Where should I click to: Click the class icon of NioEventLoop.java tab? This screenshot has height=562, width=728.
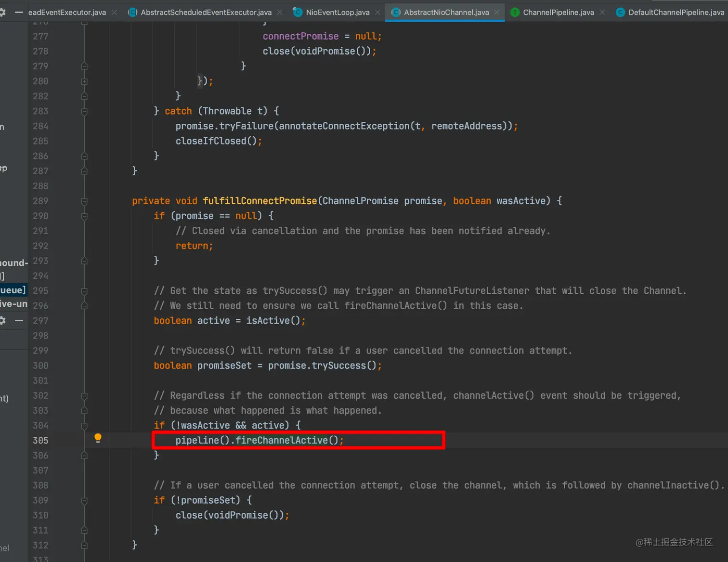pos(298,12)
